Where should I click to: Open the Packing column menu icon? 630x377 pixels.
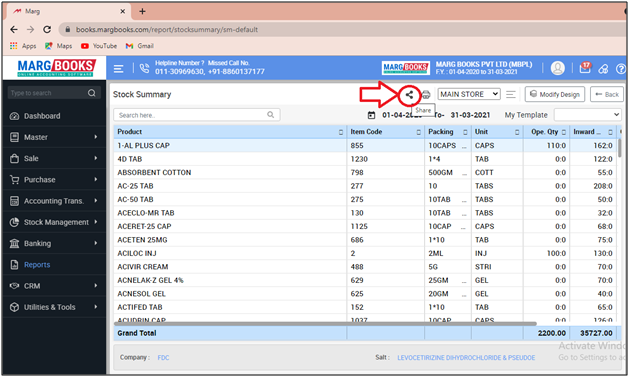click(465, 132)
